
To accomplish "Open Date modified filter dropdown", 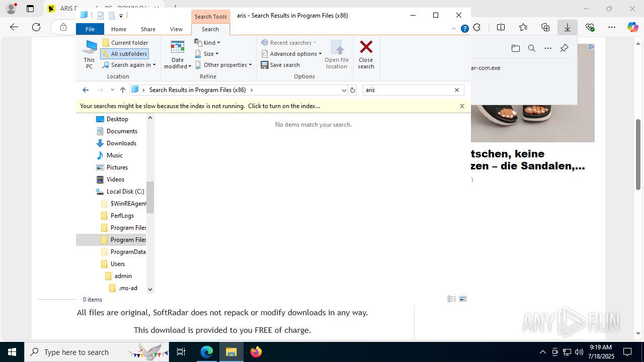I will coord(178,54).
